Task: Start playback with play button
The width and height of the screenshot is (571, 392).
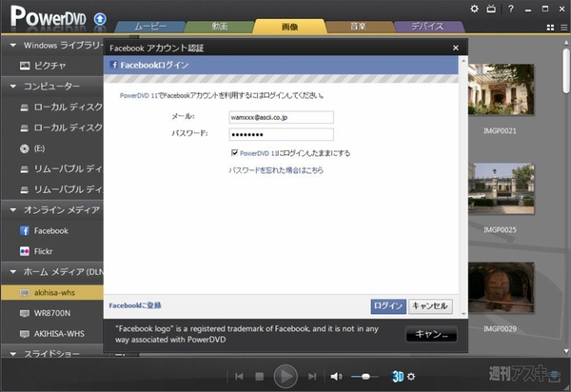Action: click(x=285, y=377)
